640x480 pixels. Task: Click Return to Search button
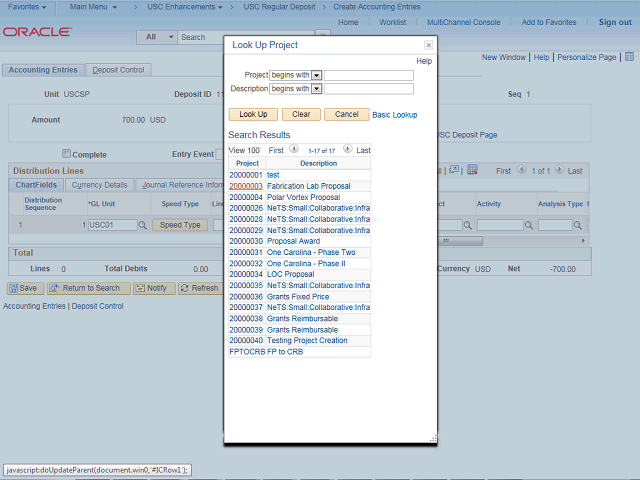tap(89, 289)
